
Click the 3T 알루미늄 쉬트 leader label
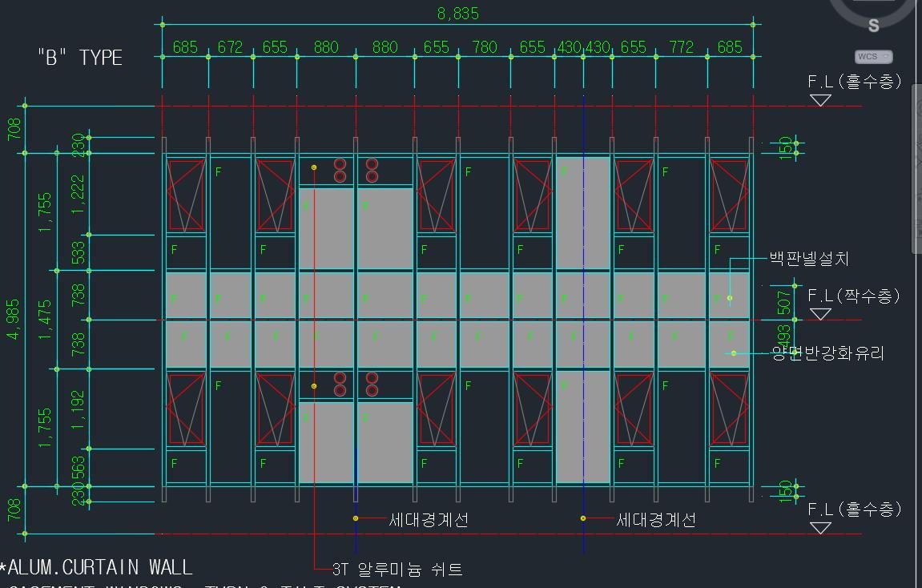(x=397, y=570)
